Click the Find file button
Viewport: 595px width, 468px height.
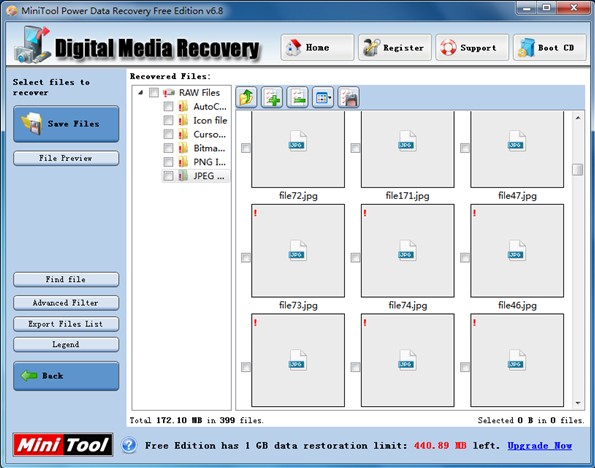66,279
